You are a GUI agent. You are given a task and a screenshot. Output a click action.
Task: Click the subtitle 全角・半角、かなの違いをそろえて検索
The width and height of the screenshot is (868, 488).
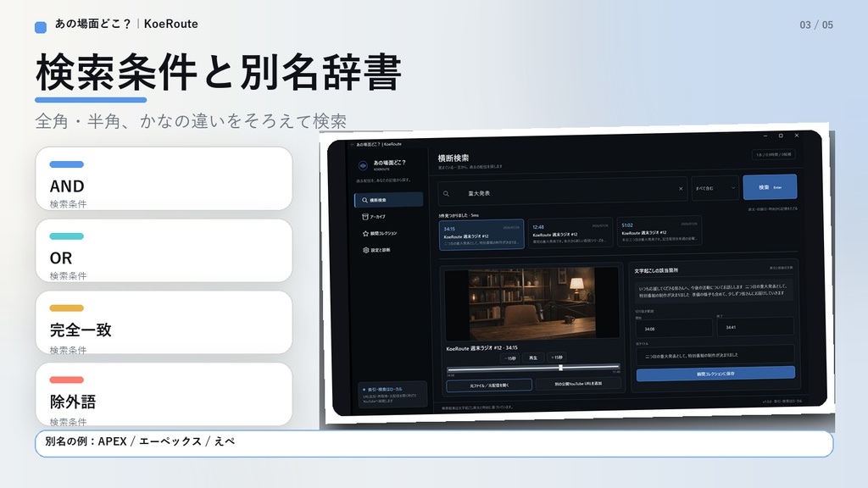(x=191, y=121)
